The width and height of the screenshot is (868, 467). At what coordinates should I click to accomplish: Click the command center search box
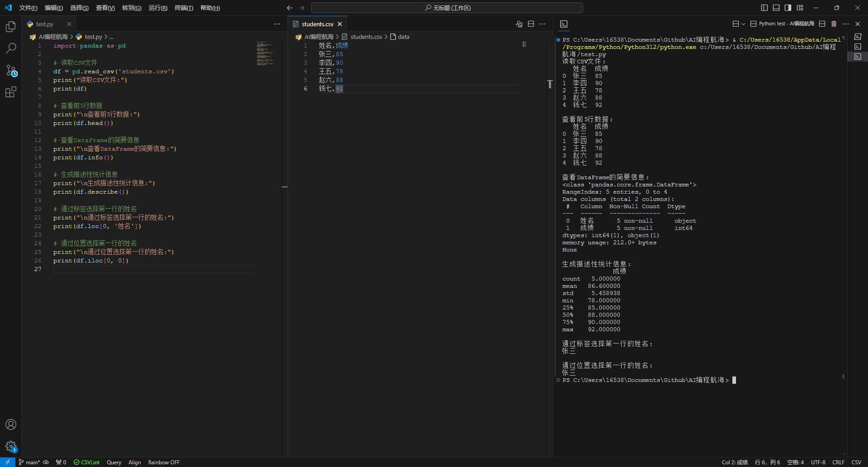coord(447,8)
